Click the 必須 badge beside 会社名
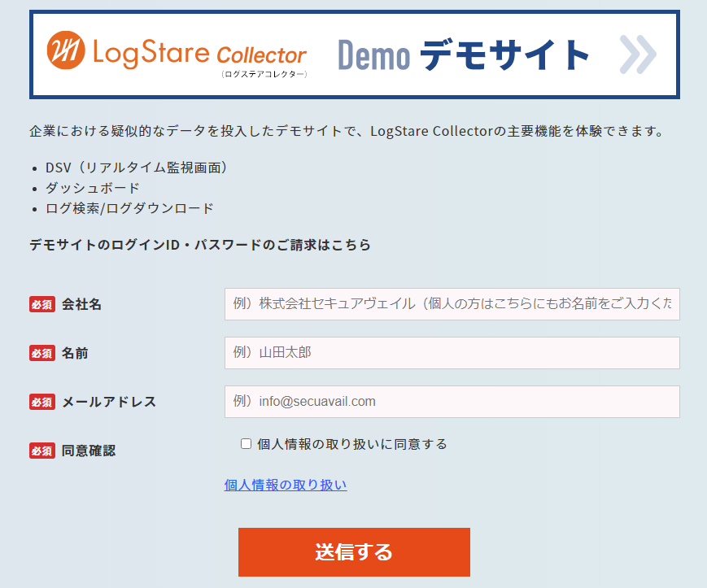Image resolution: width=707 pixels, height=588 pixels. point(42,304)
